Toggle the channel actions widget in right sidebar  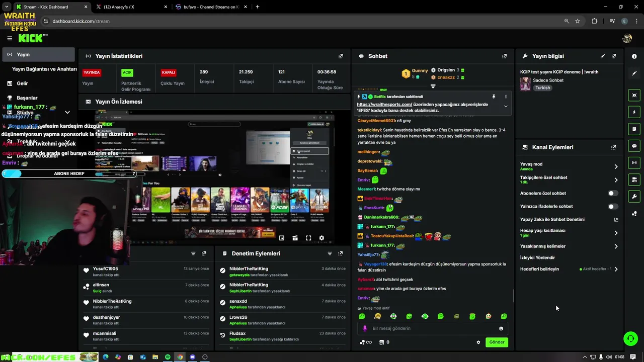(634, 179)
